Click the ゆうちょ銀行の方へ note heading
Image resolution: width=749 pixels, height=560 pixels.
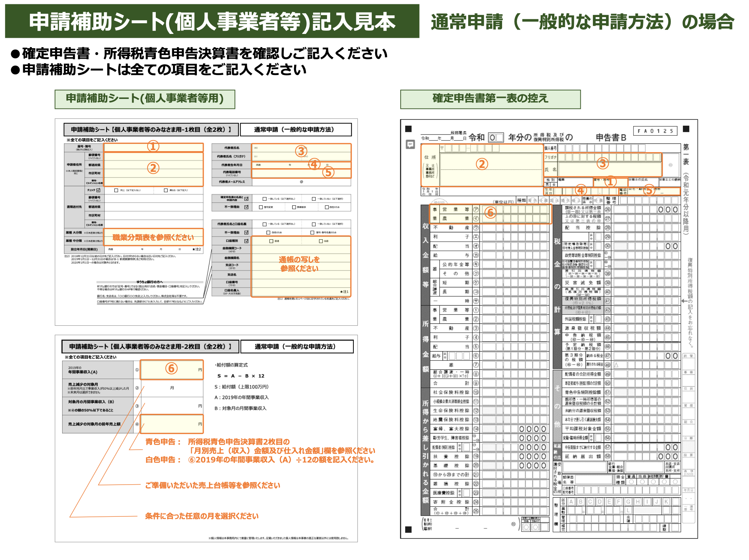150,282
